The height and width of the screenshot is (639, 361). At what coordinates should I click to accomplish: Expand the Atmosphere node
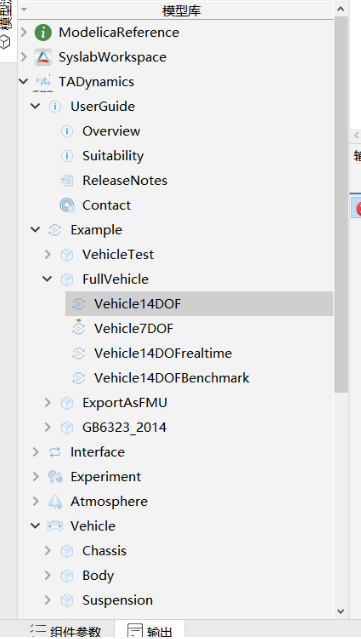[x=36, y=501]
